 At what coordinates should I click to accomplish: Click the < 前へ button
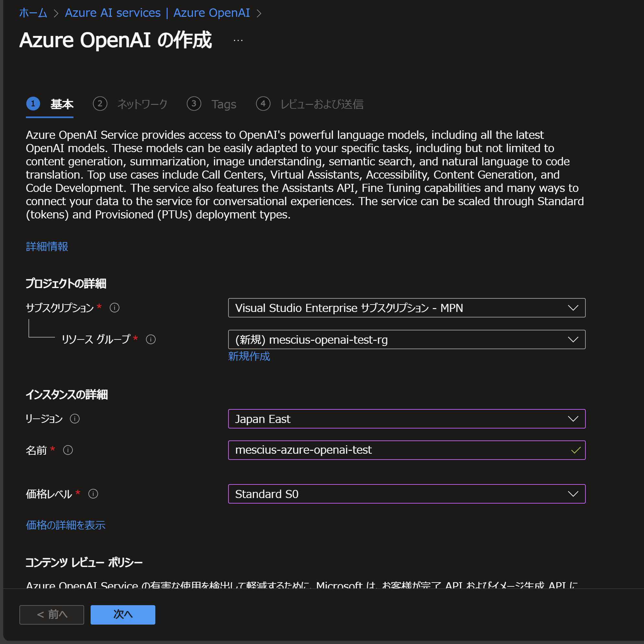pos(52,615)
